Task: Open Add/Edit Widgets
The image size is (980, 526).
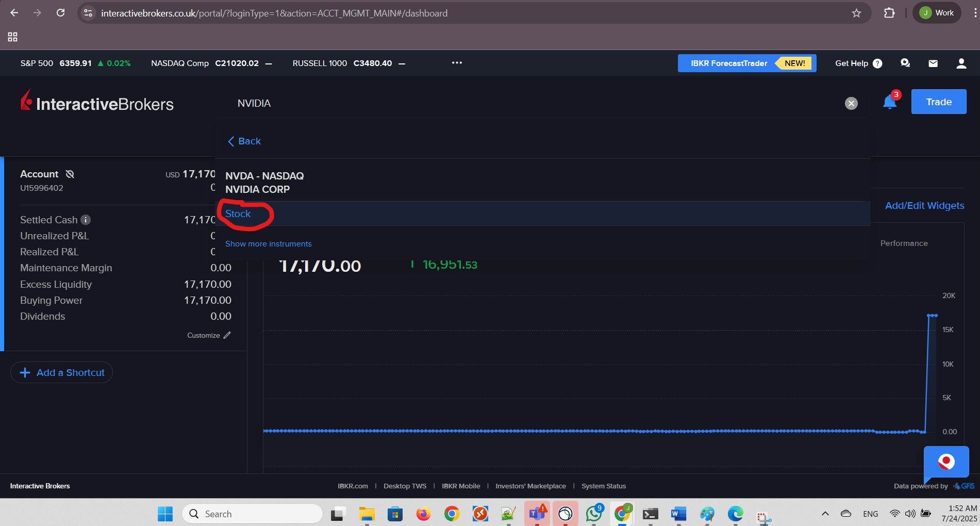Action: tap(924, 205)
